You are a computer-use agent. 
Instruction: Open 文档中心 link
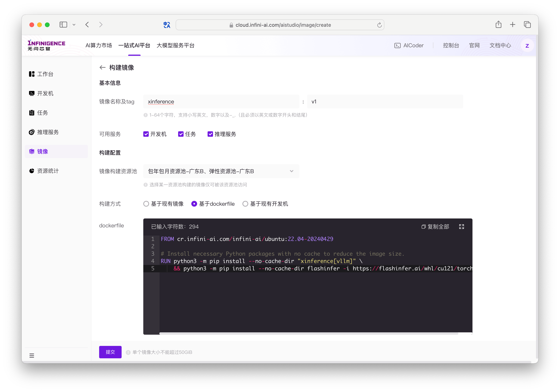pyautogui.click(x=500, y=45)
